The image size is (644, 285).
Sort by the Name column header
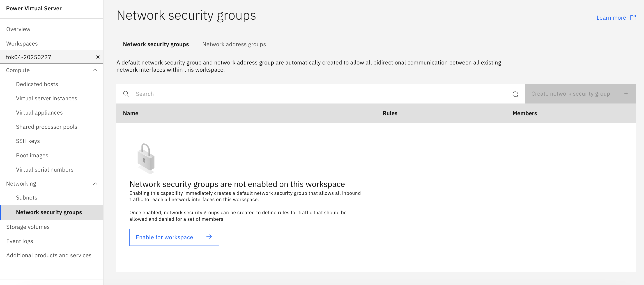tap(131, 113)
